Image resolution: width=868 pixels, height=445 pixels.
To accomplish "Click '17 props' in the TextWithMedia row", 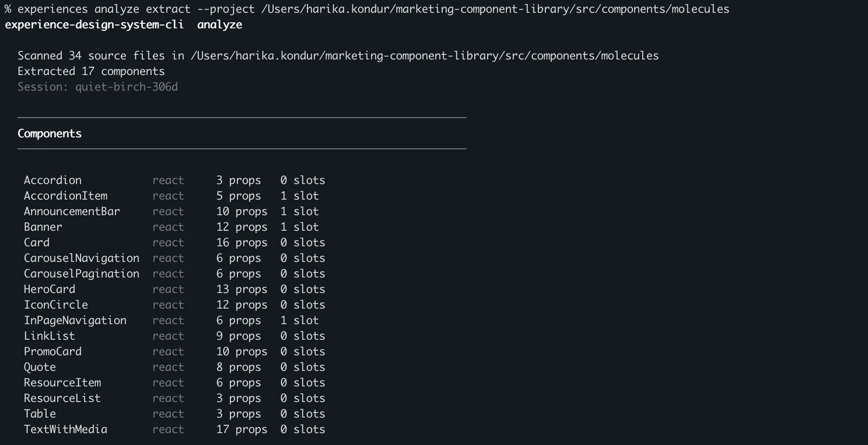I will pyautogui.click(x=242, y=429).
